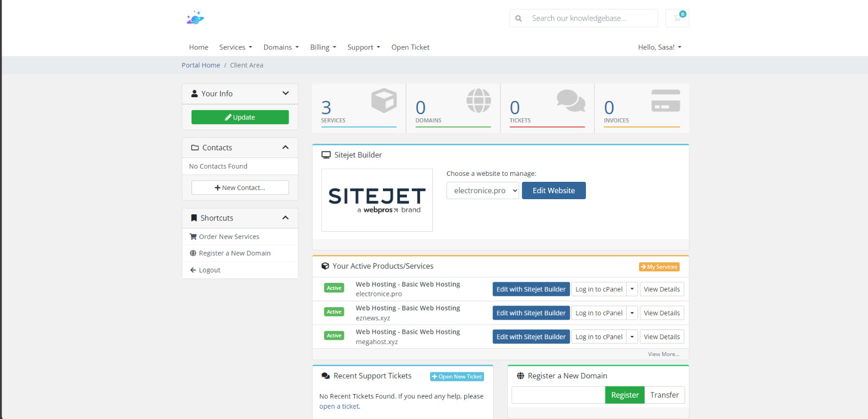
Task: Click the Domains globe icon tile
Action: (478, 100)
